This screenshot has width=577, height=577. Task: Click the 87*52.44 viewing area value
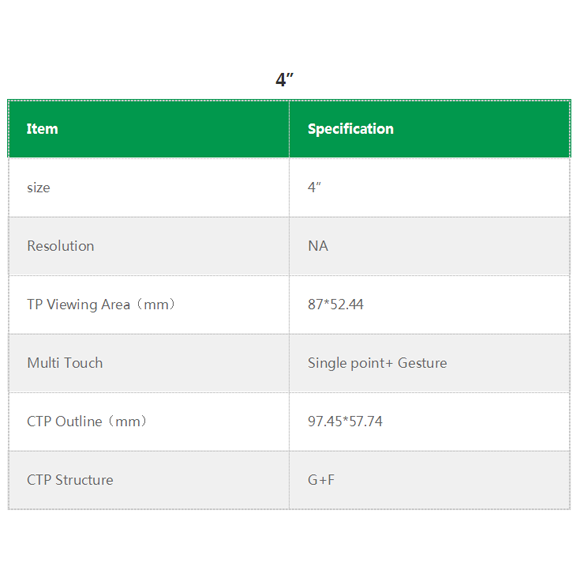[x=336, y=304]
